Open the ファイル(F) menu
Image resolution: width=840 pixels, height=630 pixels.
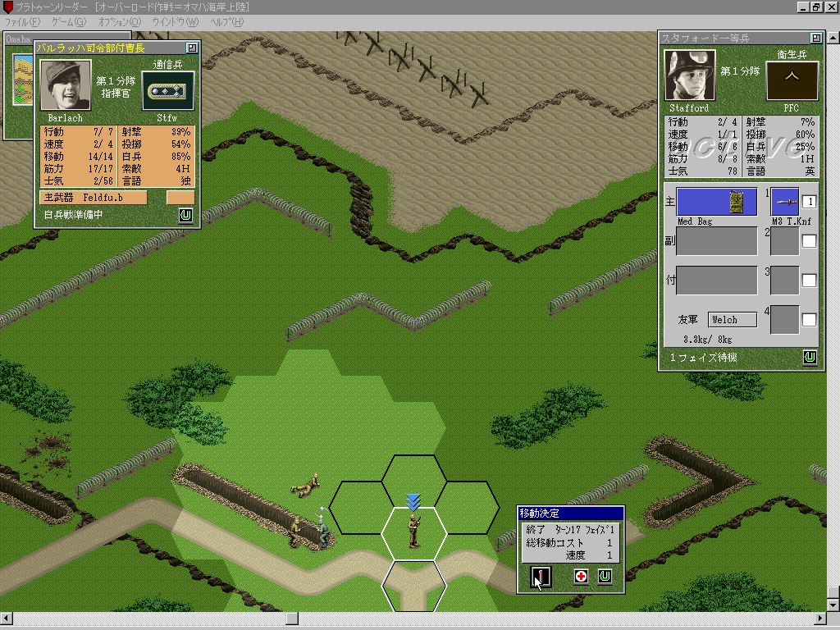(x=22, y=22)
